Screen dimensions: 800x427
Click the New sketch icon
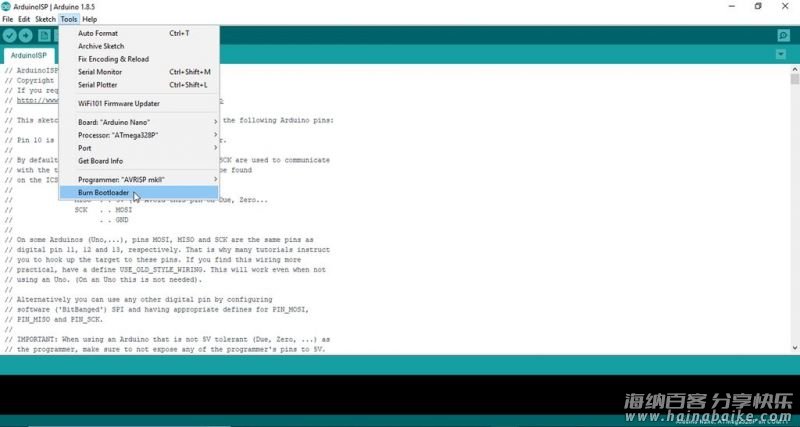pos(44,35)
